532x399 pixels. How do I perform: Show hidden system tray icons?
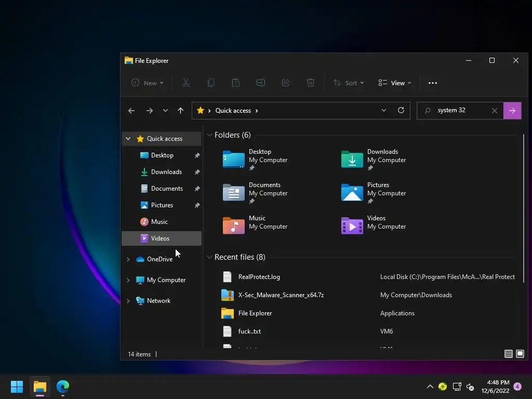(x=430, y=387)
